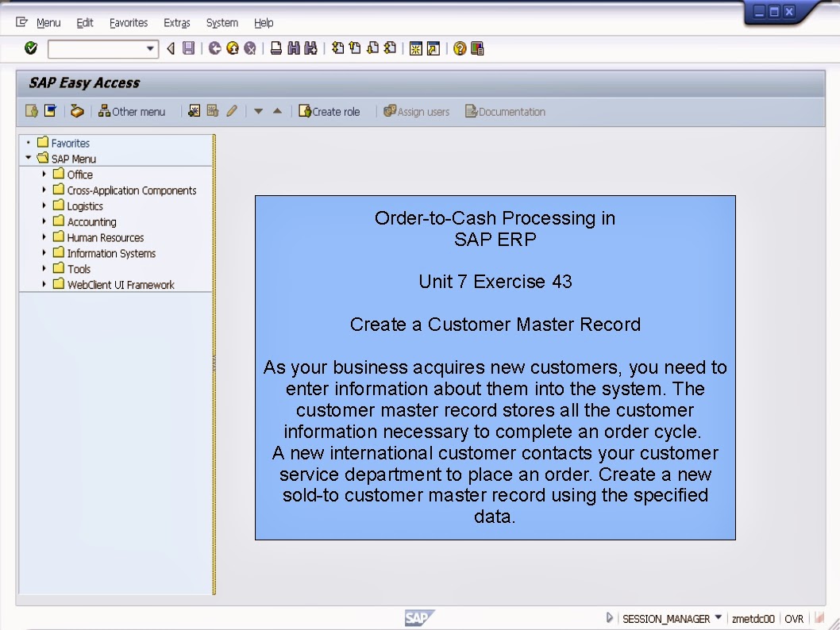
Task: Click the User Menu icon
Action: tap(32, 111)
